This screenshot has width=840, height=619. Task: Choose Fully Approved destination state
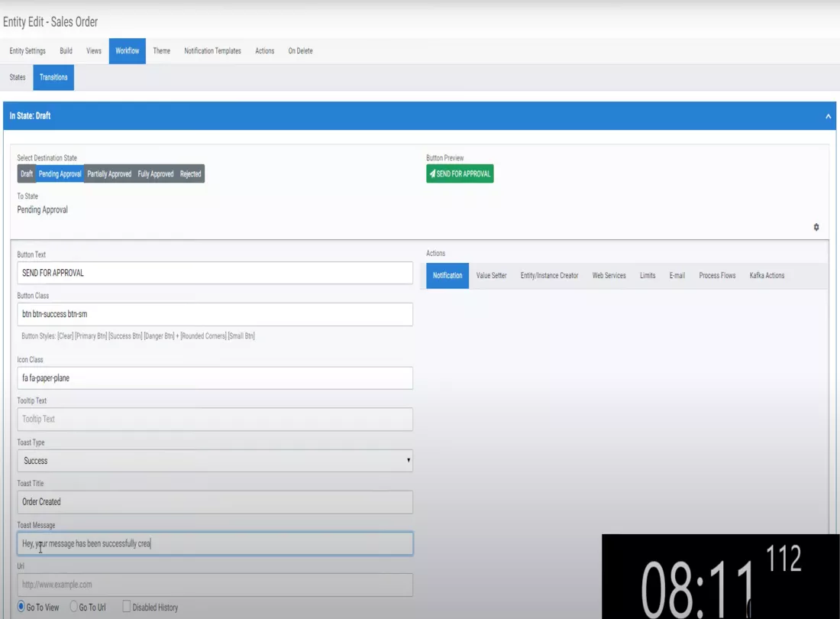[155, 173]
